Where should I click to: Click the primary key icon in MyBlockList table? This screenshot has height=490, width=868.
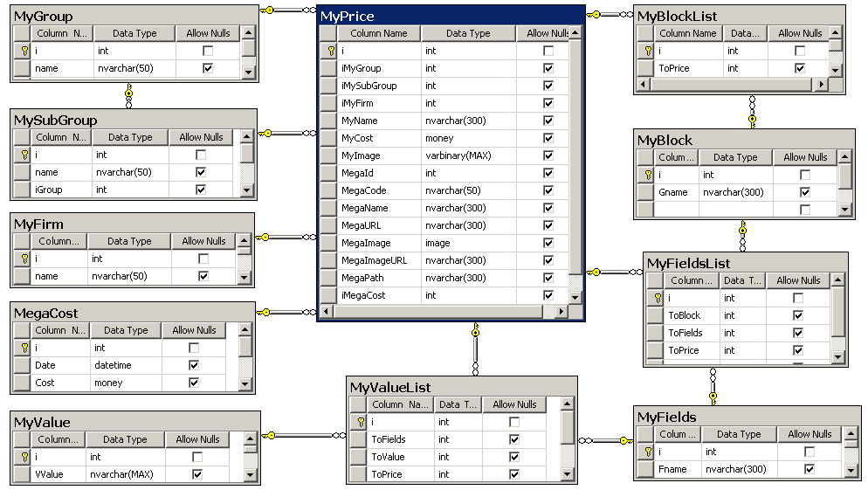tap(648, 51)
